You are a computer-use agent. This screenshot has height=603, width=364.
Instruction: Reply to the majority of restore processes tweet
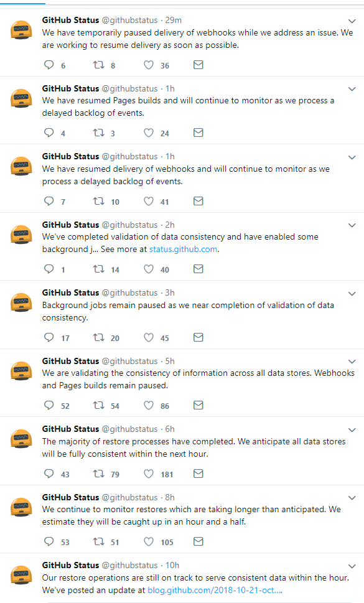tap(49, 474)
